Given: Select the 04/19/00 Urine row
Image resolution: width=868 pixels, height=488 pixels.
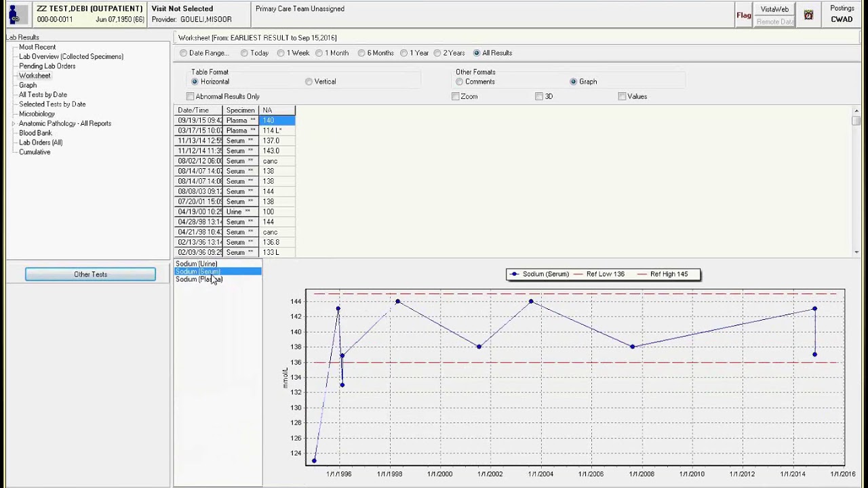Looking at the screenshot, I should pyautogui.click(x=235, y=212).
